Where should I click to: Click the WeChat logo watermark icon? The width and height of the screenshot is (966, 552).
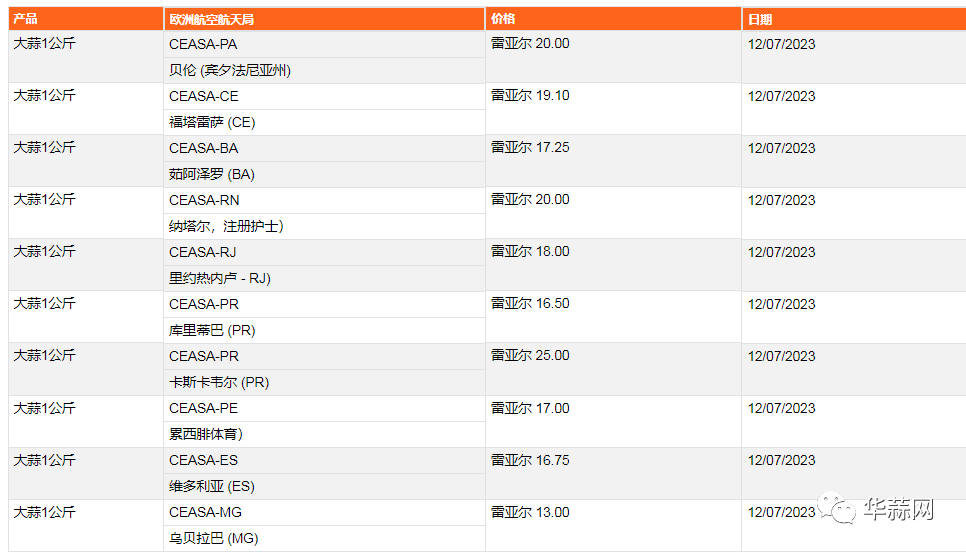(837, 508)
